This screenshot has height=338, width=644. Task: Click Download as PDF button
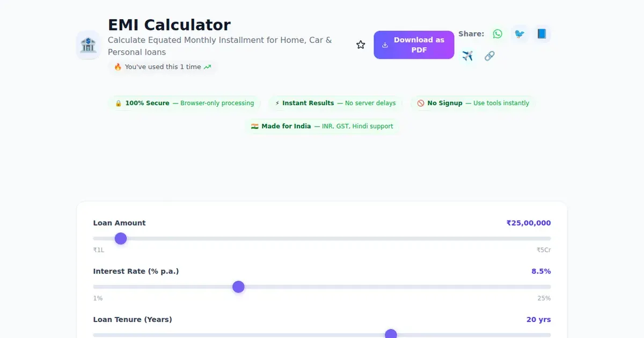[x=414, y=45]
